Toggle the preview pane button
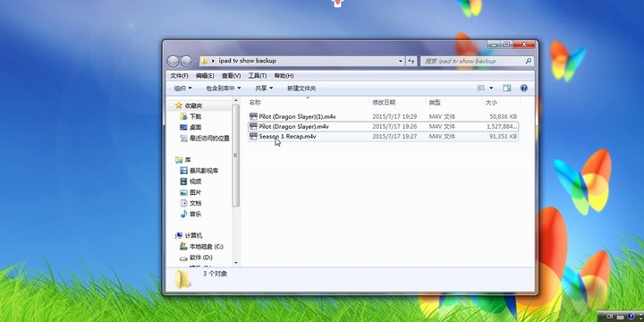Image resolution: width=644 pixels, height=322 pixels. click(507, 88)
